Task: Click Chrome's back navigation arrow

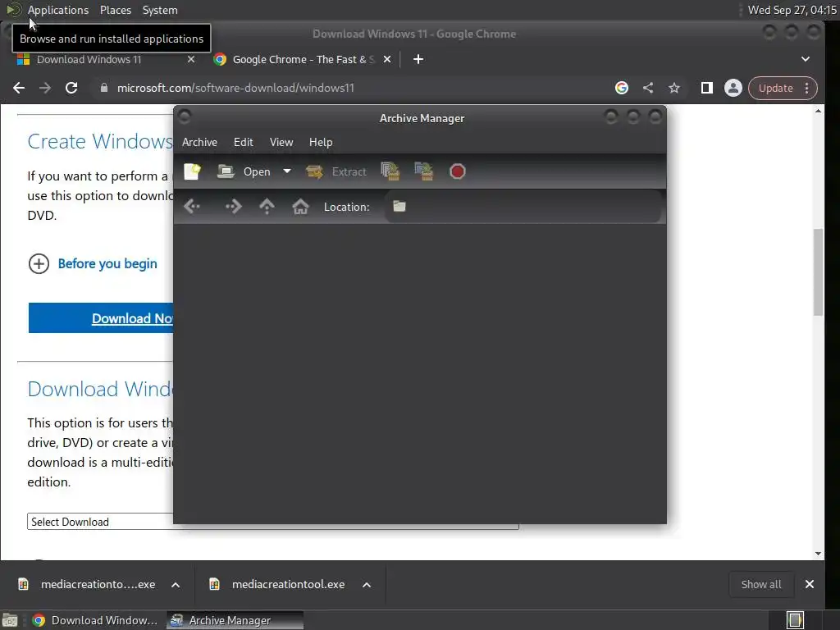Action: click(x=19, y=88)
